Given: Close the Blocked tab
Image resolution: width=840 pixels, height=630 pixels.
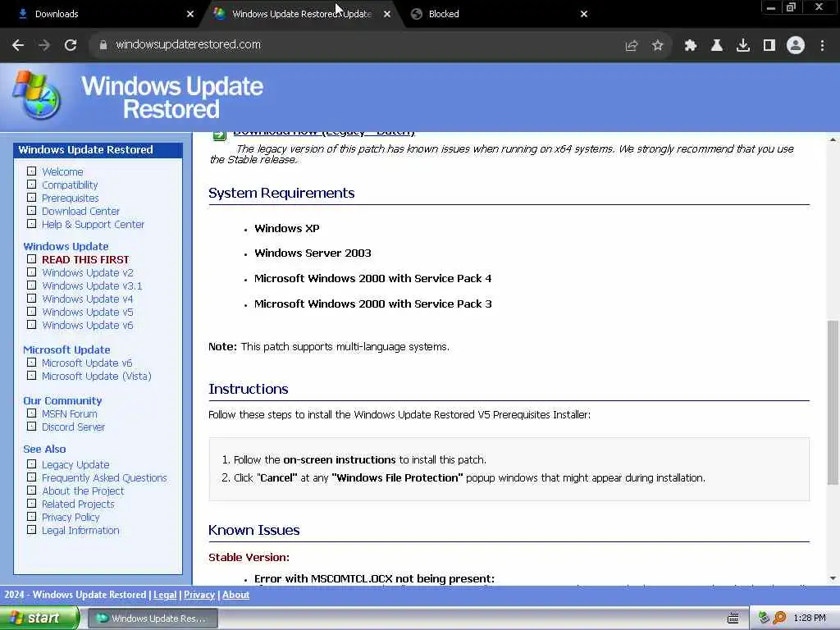Looking at the screenshot, I should tap(584, 14).
